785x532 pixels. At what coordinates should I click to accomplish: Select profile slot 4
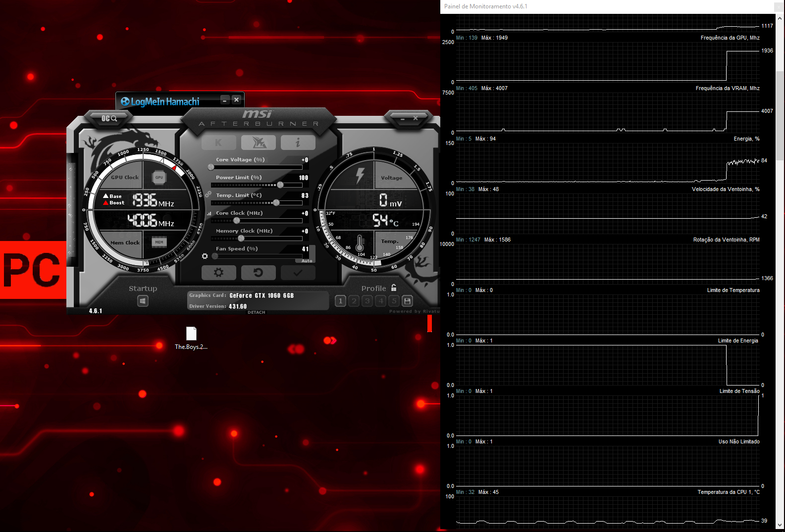[x=380, y=301]
